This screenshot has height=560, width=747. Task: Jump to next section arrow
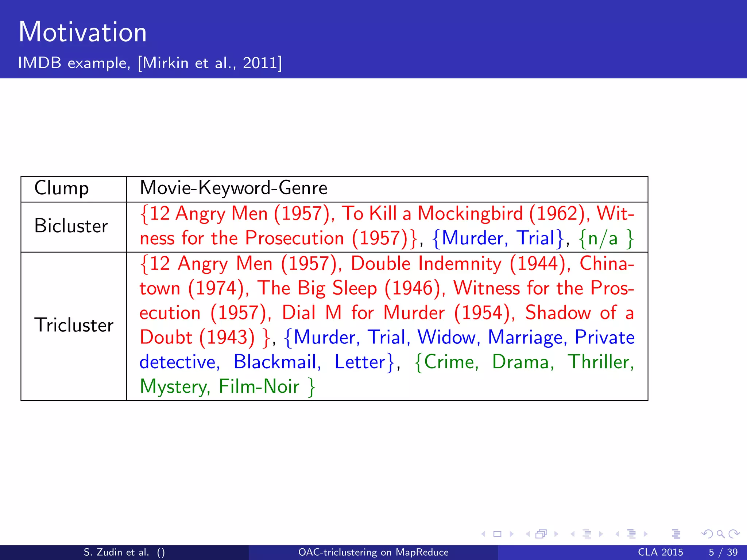pyautogui.click(x=646, y=534)
